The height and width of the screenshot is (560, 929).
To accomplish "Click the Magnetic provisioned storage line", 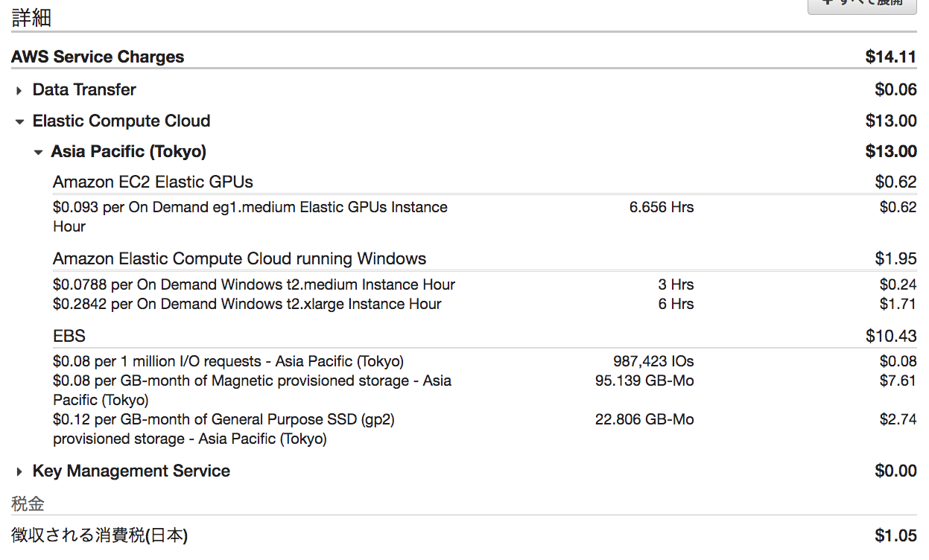I will click(x=253, y=390).
